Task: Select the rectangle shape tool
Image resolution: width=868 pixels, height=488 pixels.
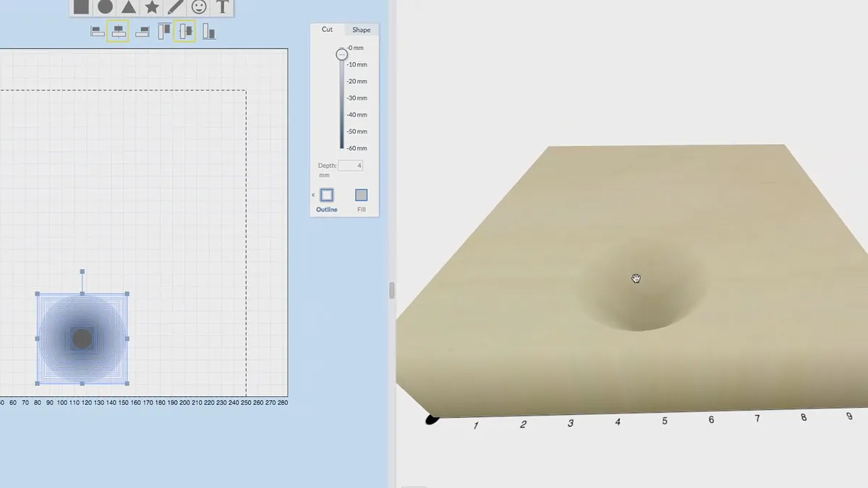Action: (x=81, y=7)
